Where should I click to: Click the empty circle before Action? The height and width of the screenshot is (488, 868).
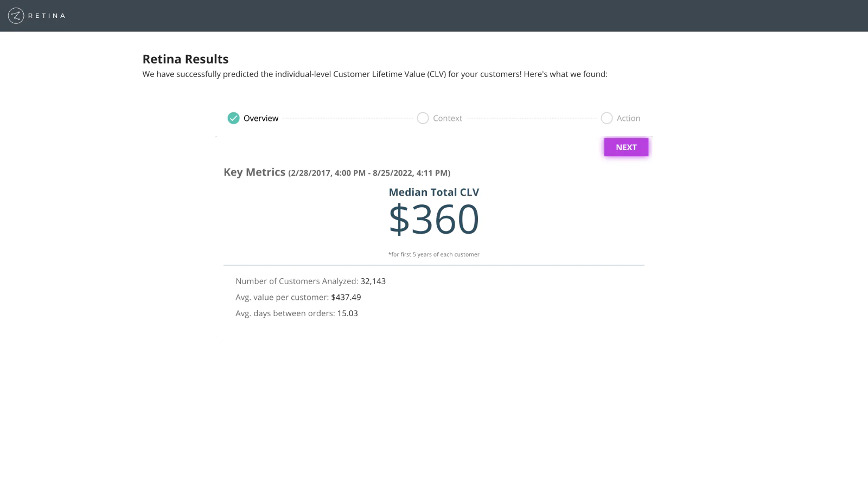[x=607, y=118]
